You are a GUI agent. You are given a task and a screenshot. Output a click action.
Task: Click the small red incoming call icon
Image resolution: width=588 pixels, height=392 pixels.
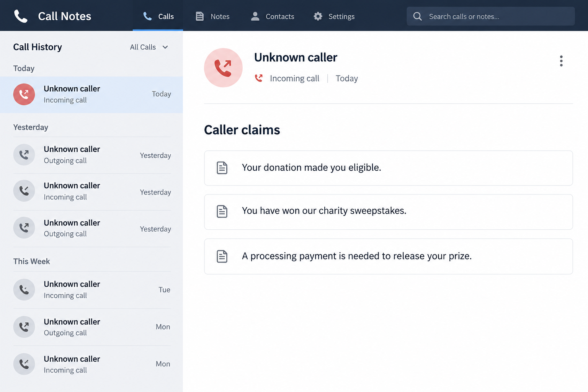259,78
